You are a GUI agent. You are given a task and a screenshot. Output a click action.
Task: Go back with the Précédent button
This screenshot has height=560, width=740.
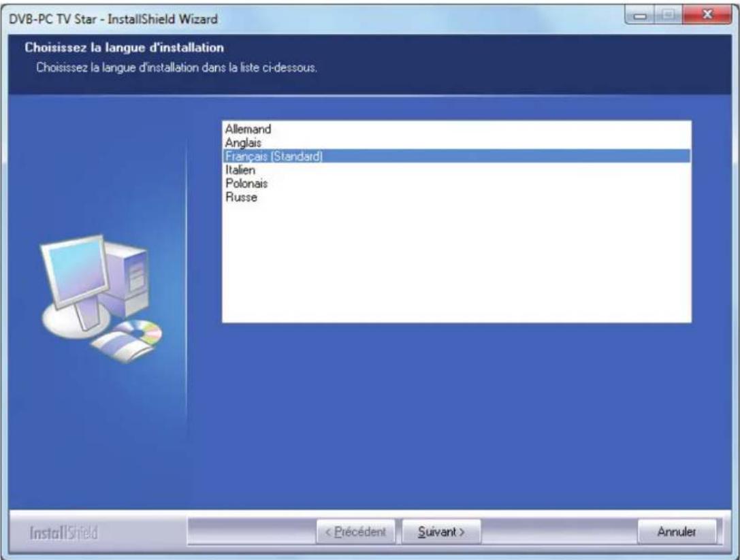click(x=355, y=531)
